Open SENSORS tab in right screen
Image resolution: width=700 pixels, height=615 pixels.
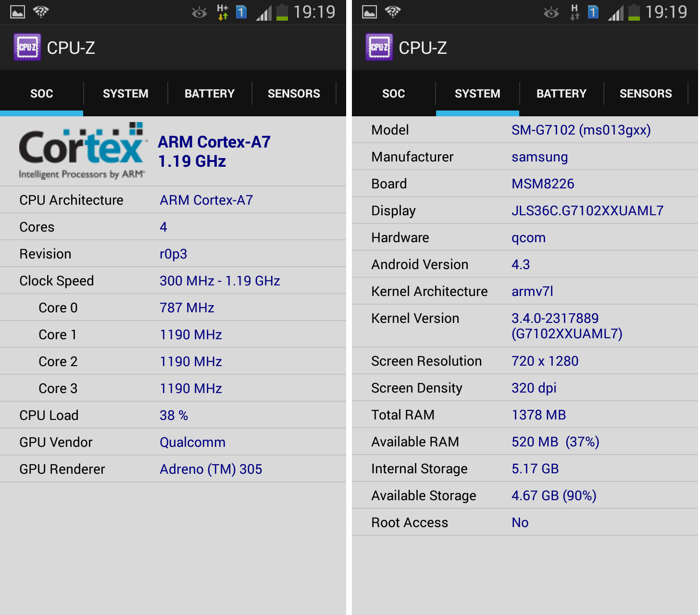point(646,94)
